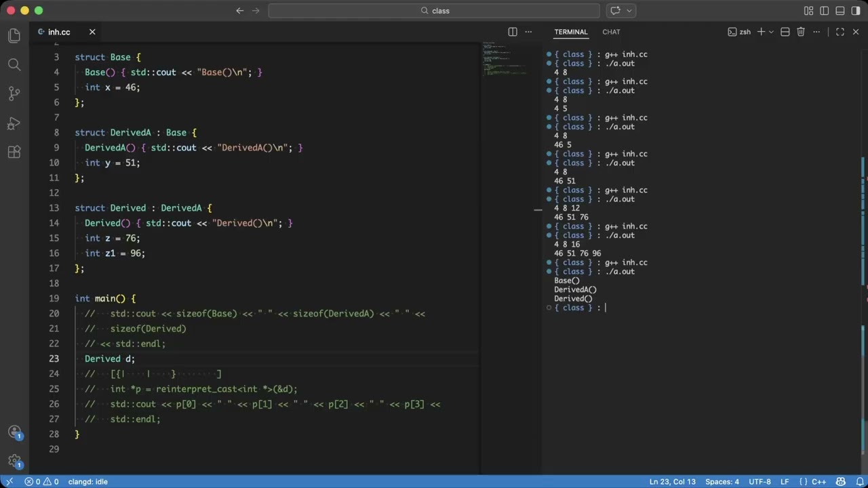This screenshot has height=488, width=868.
Task: Open the Search view in activity bar
Action: (x=14, y=64)
